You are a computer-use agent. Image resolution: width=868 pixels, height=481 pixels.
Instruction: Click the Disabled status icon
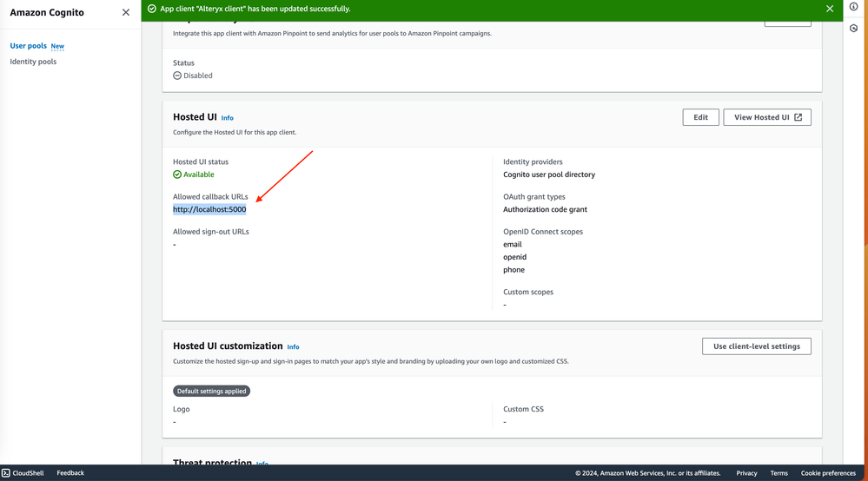[177, 76]
